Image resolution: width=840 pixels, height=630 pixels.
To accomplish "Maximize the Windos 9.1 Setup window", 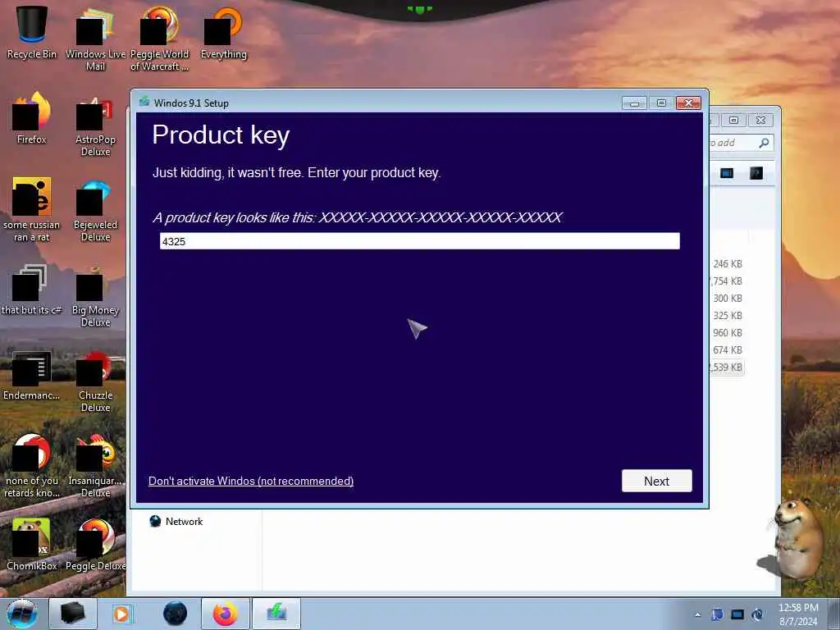I will (x=662, y=103).
